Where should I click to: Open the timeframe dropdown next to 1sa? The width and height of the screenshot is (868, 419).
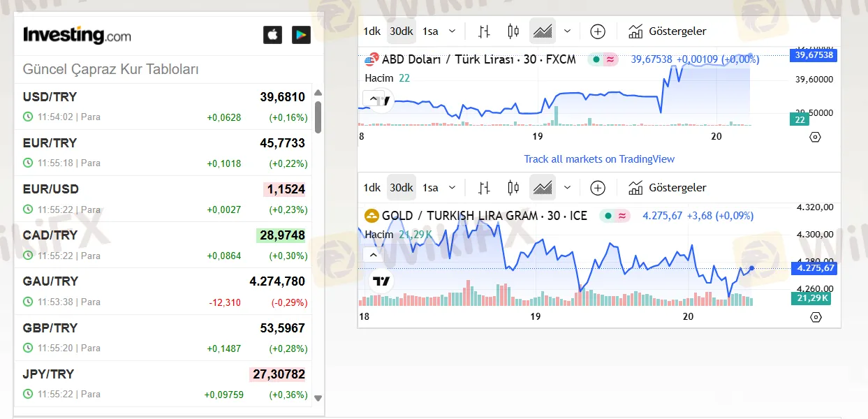tap(452, 31)
